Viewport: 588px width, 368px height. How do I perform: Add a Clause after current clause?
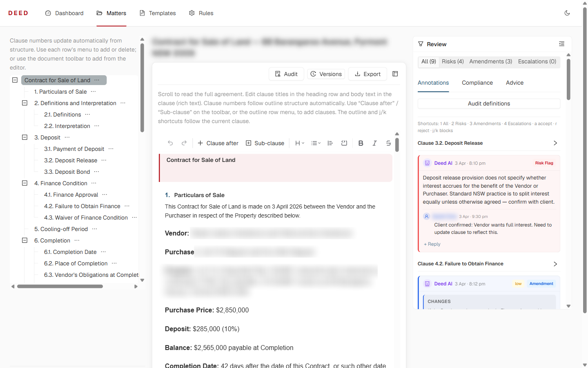point(218,143)
